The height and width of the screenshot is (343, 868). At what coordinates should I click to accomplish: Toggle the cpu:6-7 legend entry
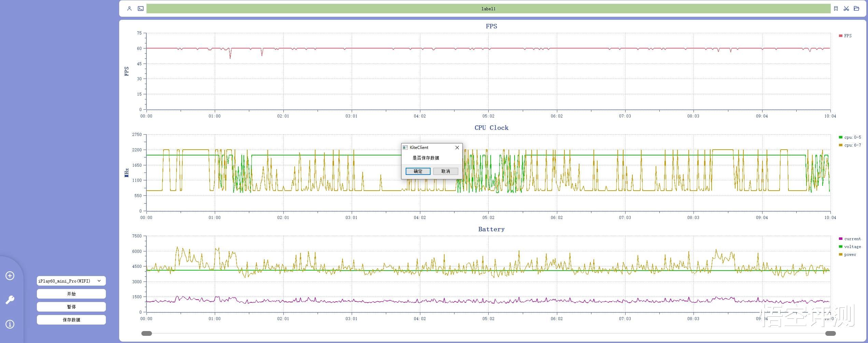point(850,145)
